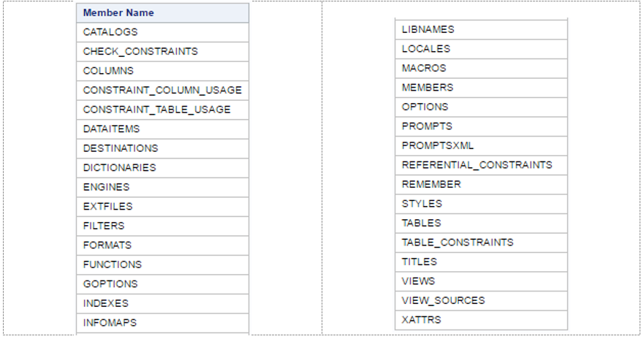Click the FORMATS member name
Viewport: 644px width, 339px height.
point(107,245)
